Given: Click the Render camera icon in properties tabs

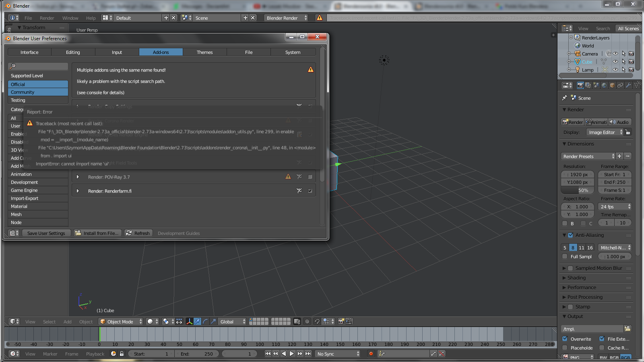Looking at the screenshot, I should pyautogui.click(x=580, y=85).
